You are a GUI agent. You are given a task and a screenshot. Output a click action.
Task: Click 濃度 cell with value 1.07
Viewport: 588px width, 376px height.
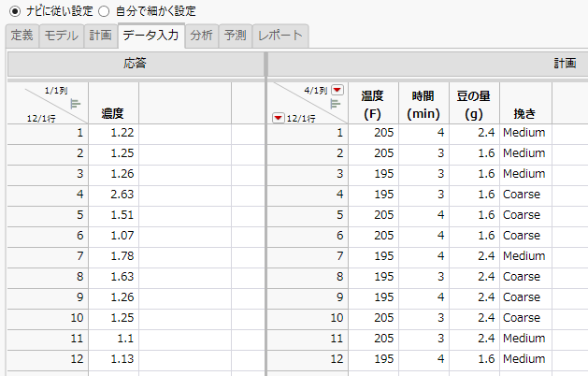tap(113, 236)
